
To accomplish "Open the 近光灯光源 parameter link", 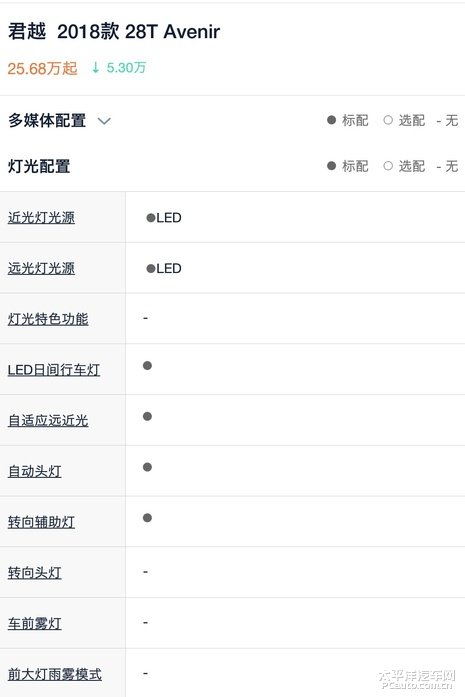I will click(x=41, y=217).
